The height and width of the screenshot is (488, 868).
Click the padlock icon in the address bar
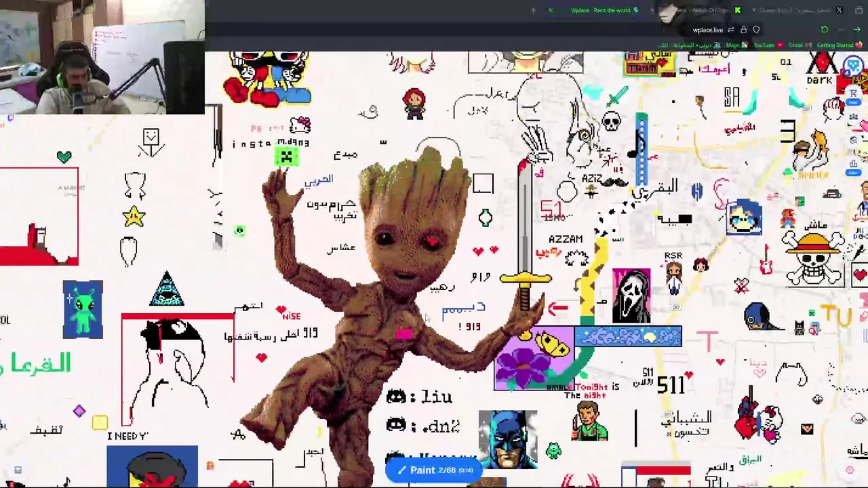743,30
